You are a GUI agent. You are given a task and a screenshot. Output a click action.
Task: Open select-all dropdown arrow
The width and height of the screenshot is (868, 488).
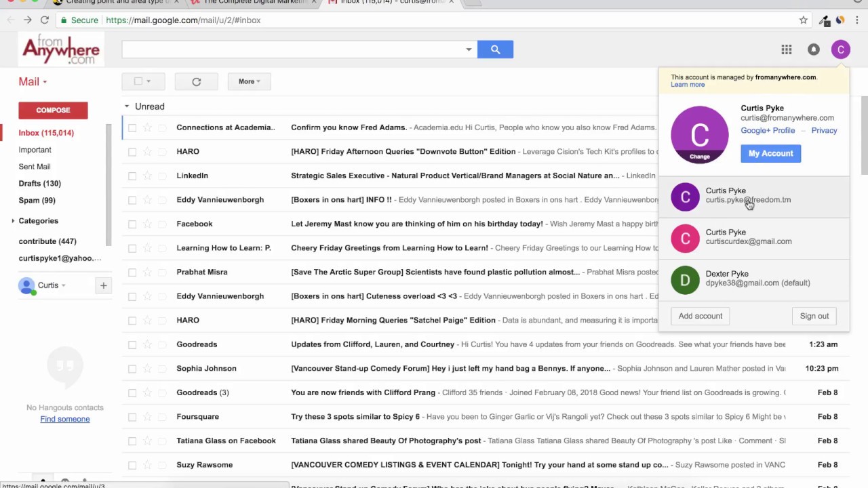tap(148, 81)
